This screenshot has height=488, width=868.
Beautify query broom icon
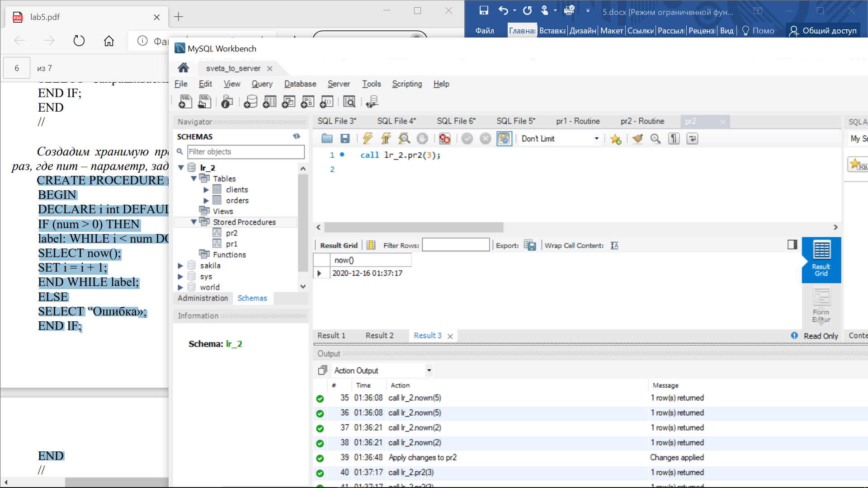[637, 139]
